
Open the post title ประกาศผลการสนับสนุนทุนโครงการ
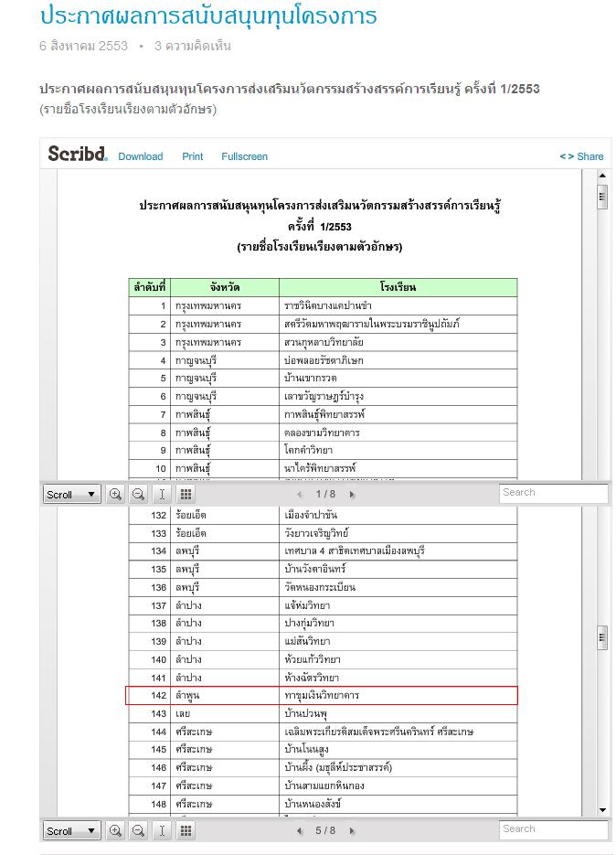[208, 16]
